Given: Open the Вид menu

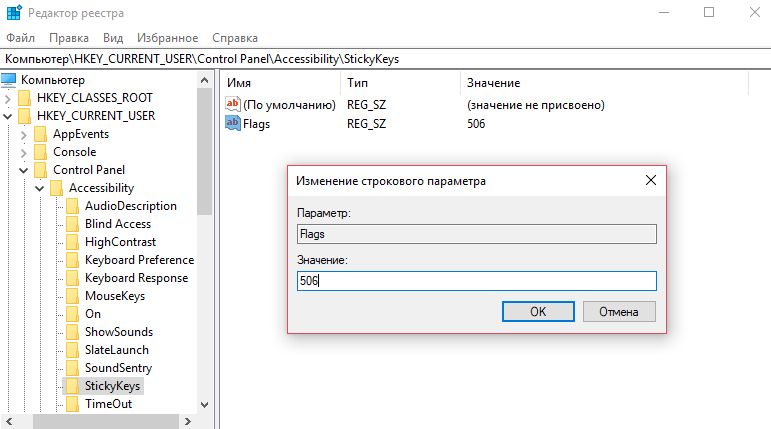Looking at the screenshot, I should (x=113, y=38).
